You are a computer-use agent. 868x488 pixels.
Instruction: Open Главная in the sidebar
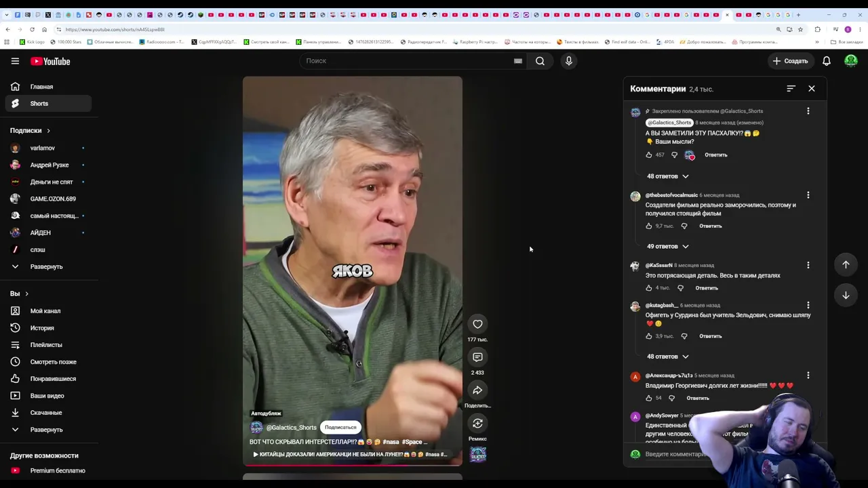click(x=47, y=87)
